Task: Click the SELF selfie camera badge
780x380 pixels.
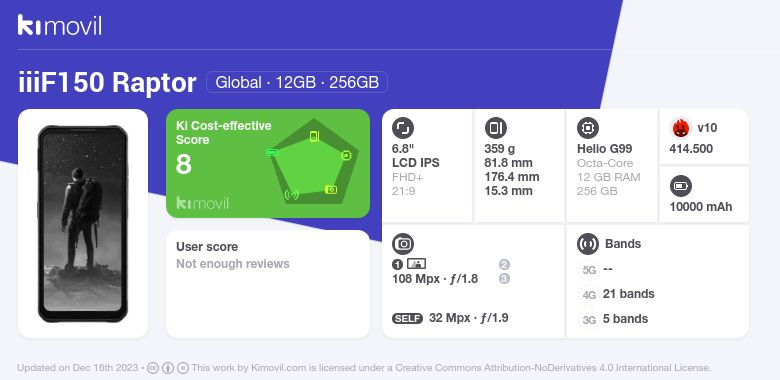Action: [407, 318]
